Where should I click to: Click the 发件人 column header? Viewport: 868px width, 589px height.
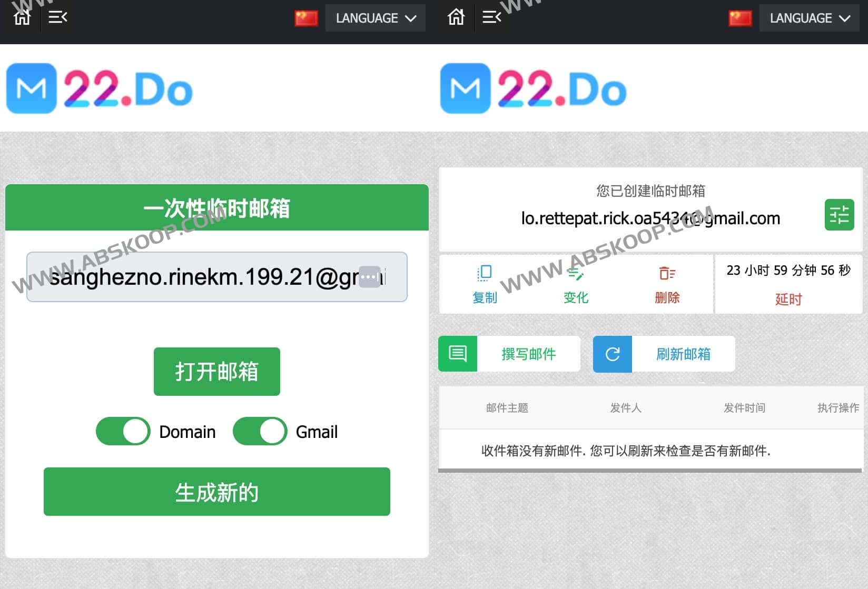pos(625,407)
